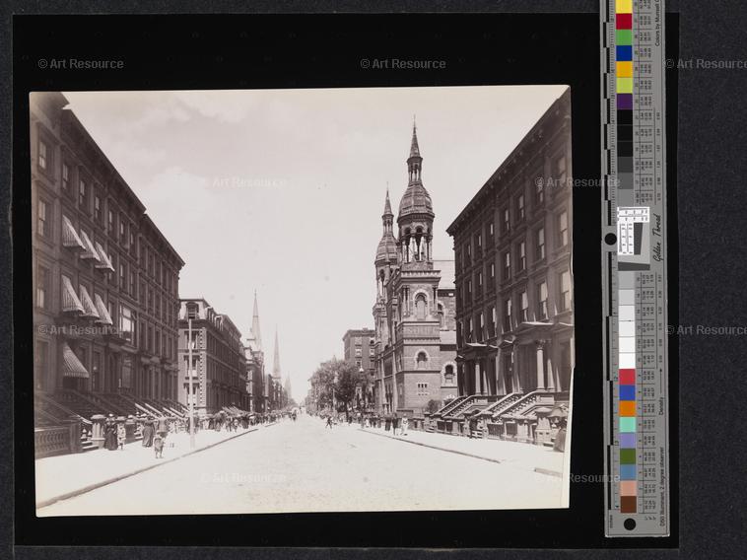Click the top-left Art Resource watermark
Image resolution: width=747 pixels, height=560 pixels.
81,64
